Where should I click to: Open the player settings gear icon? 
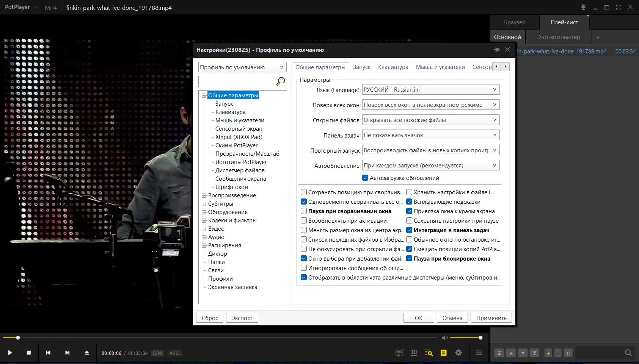tap(458, 353)
